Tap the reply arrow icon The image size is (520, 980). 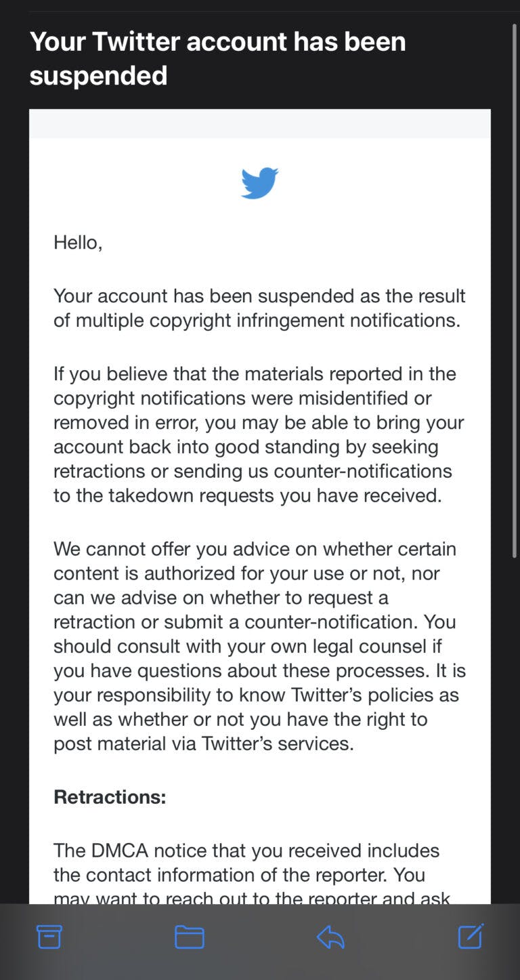[x=330, y=937]
